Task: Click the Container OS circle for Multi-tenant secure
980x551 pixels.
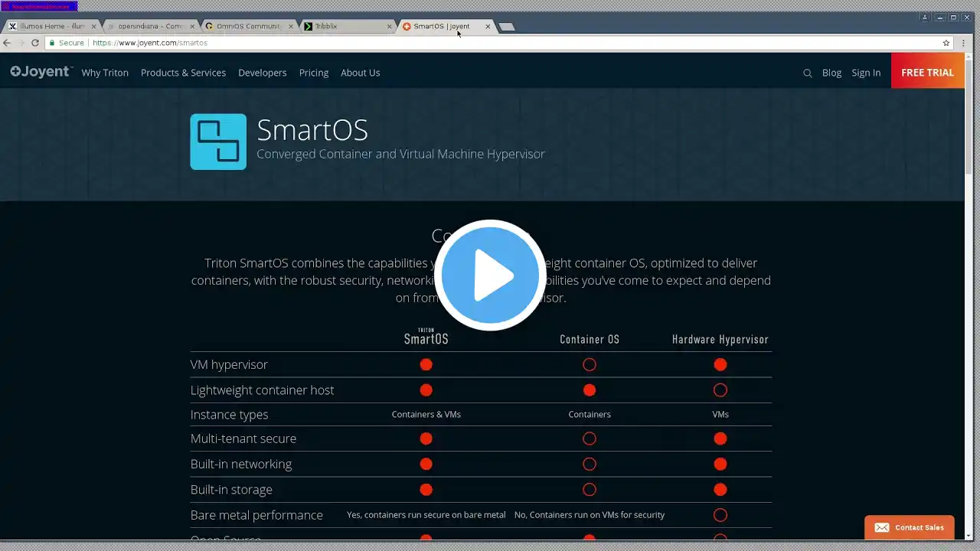Action: click(590, 439)
